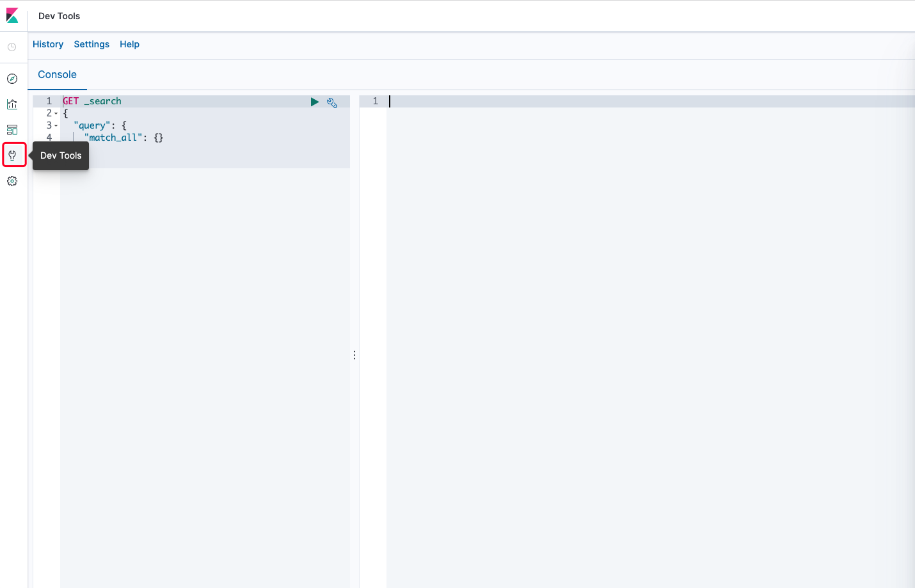Open Discover via the compass icon
915x588 pixels.
point(12,79)
